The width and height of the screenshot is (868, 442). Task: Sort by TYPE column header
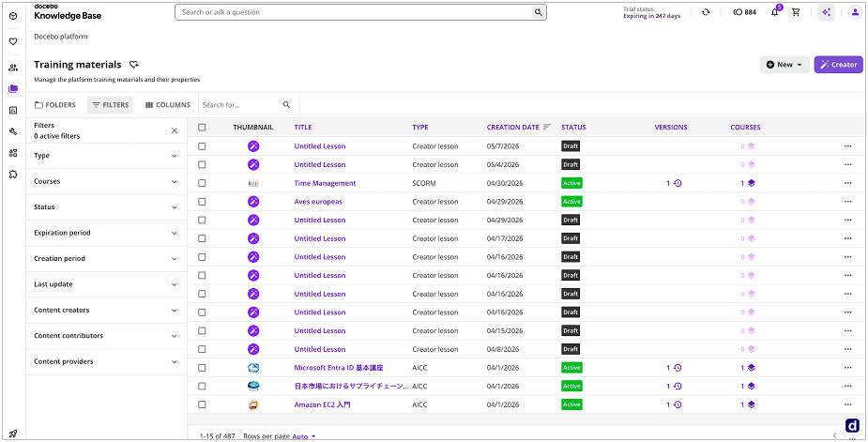(x=420, y=128)
